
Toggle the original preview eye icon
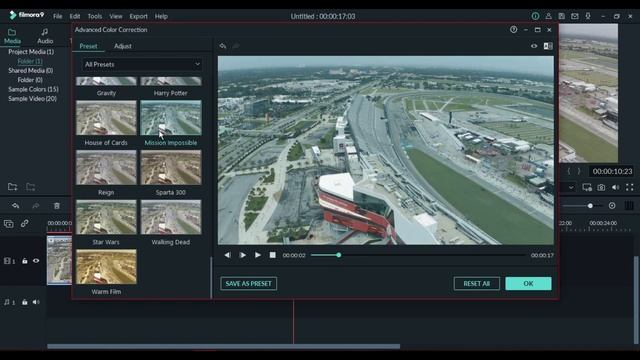pyautogui.click(x=534, y=46)
